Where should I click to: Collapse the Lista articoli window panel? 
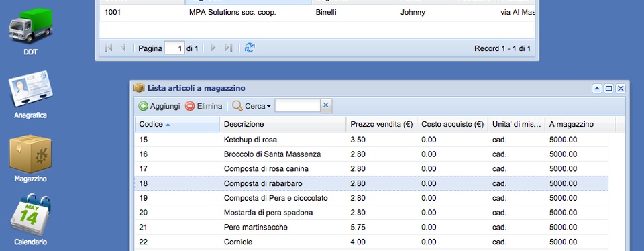pyautogui.click(x=597, y=89)
